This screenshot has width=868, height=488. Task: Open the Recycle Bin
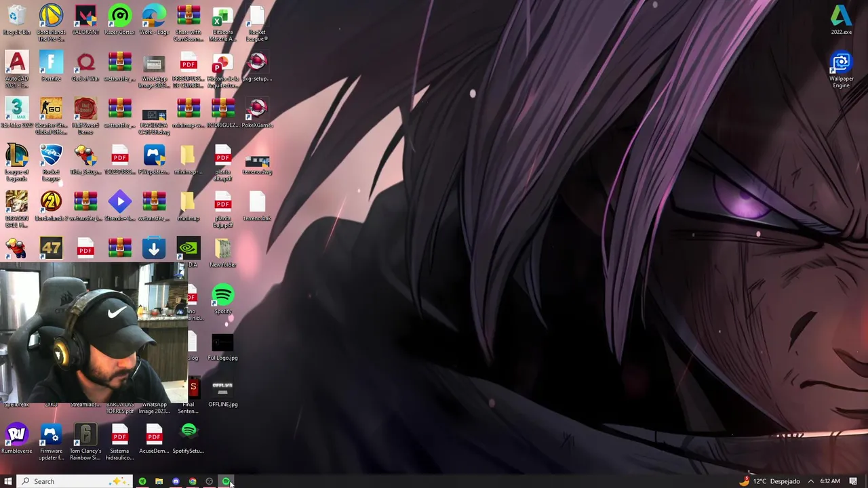pos(17,20)
